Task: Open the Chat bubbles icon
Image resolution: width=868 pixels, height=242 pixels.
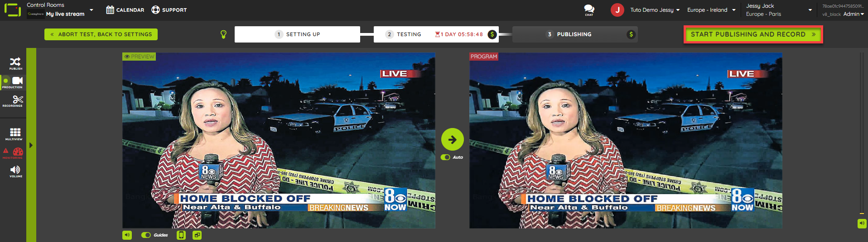Action: [589, 9]
